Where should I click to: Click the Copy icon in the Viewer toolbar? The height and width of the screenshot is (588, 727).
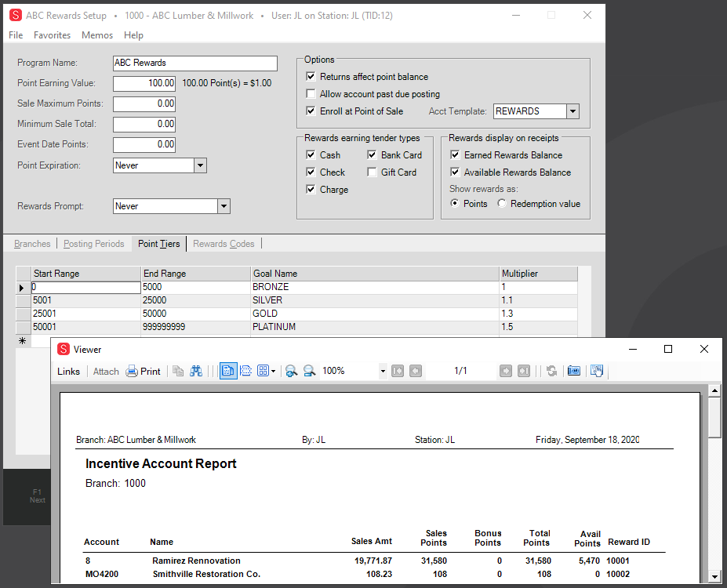pos(178,372)
